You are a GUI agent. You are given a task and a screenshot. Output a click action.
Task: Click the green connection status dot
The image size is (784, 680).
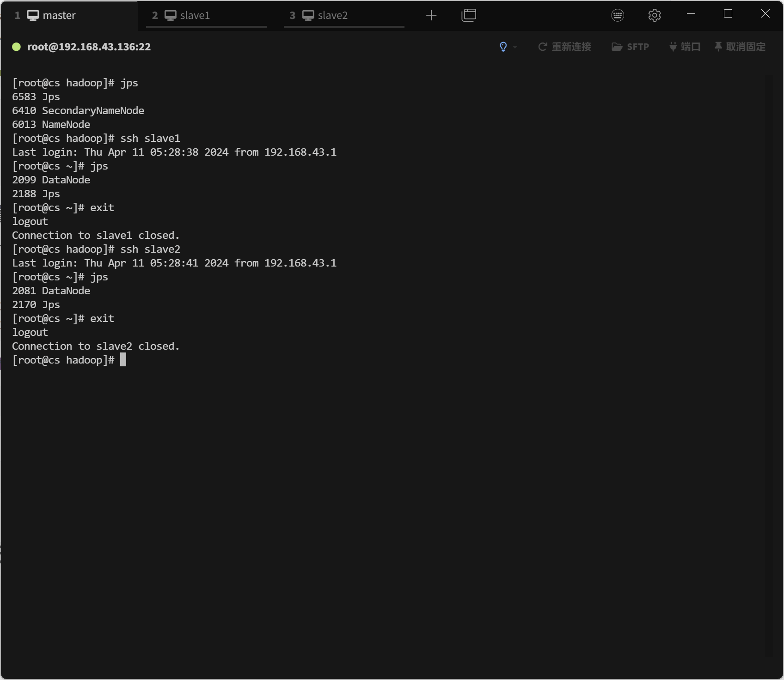tap(16, 47)
